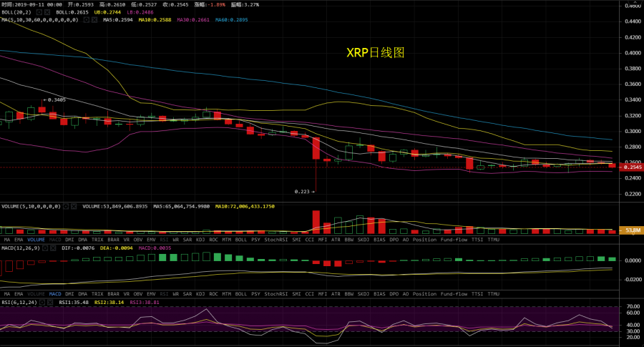Choose DMA in the row under the MACD chart

(x=82, y=294)
